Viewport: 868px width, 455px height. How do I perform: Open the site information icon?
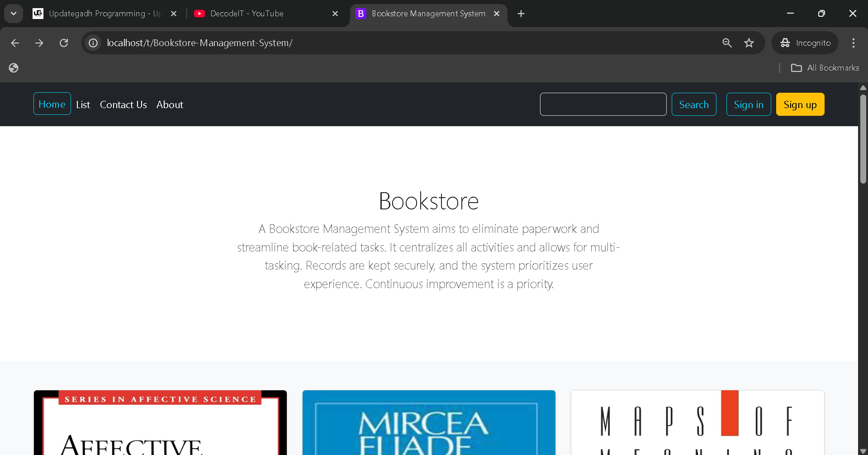pos(93,43)
